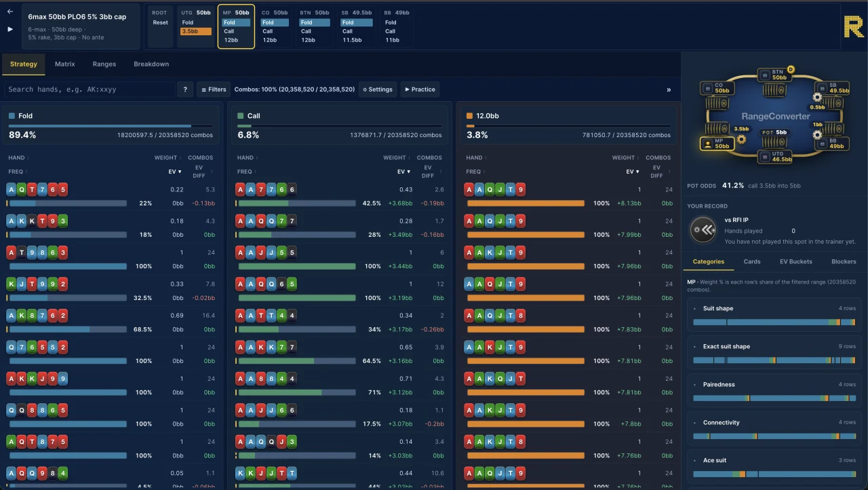Expand the panel with the double chevron

point(669,90)
